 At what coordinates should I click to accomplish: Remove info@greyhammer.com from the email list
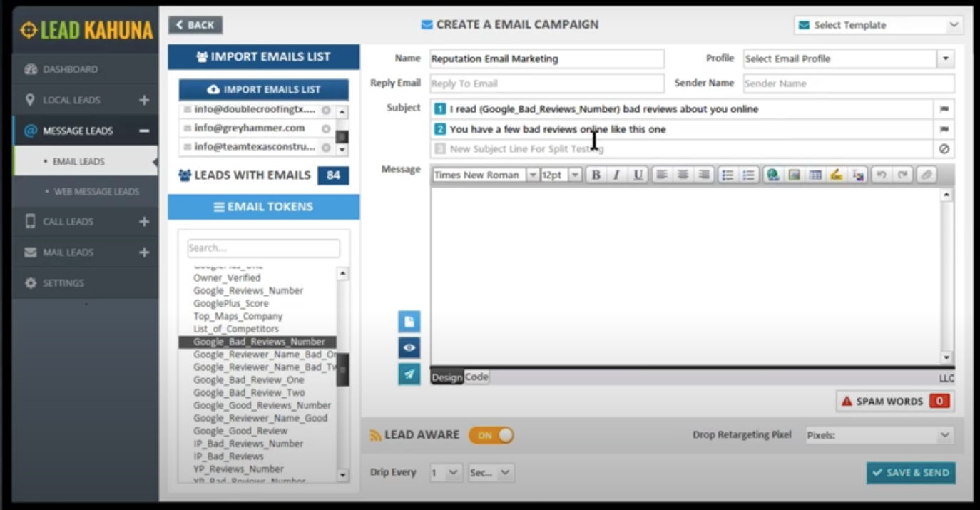point(326,129)
